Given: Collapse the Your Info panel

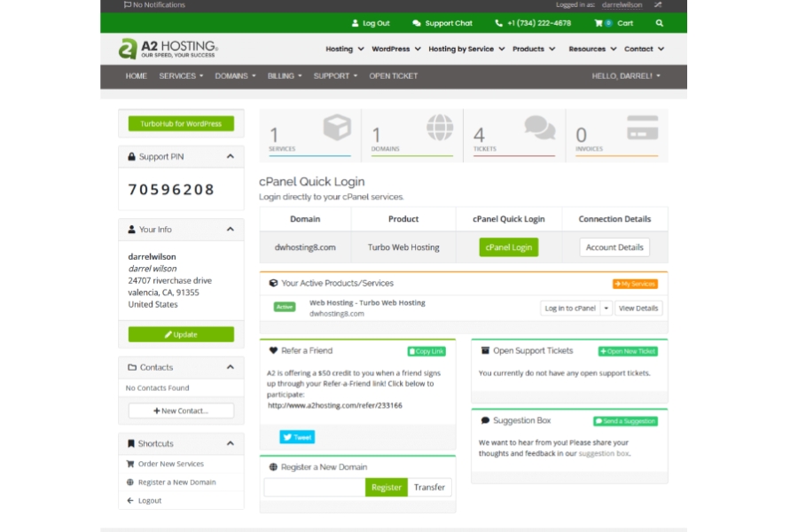Looking at the screenshot, I should point(230,229).
